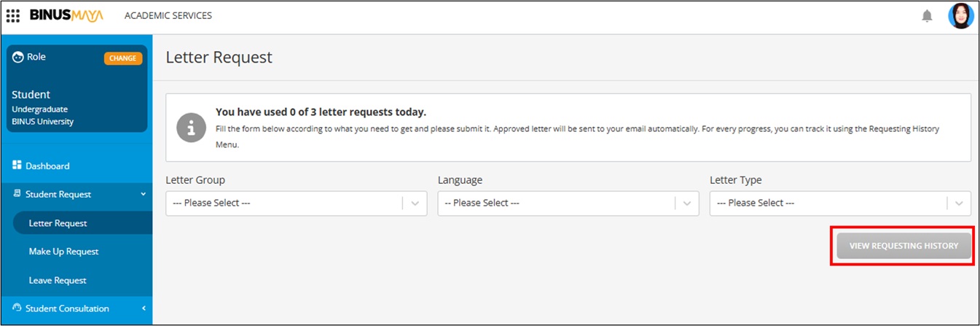Click the info circle icon

tap(192, 128)
